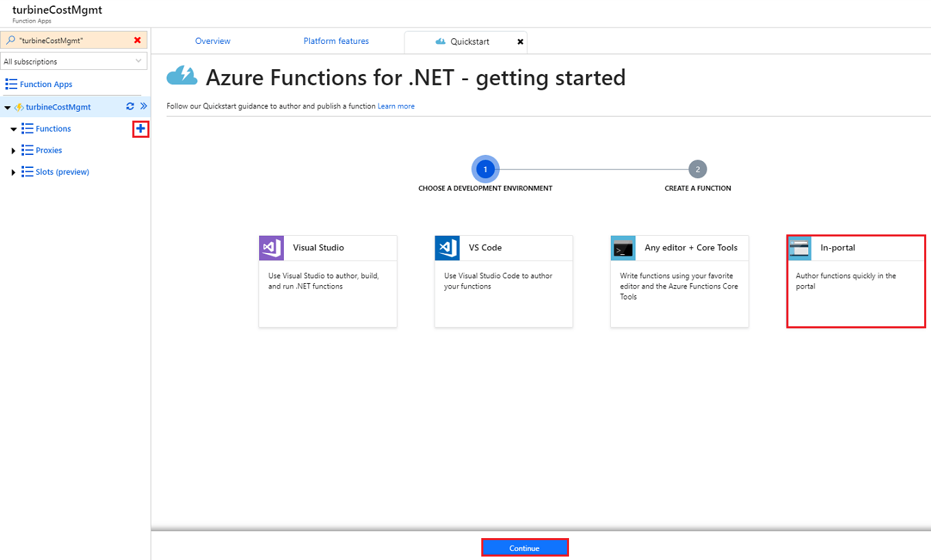
Task: Select the Slots (preview) tree item
Action: point(62,172)
